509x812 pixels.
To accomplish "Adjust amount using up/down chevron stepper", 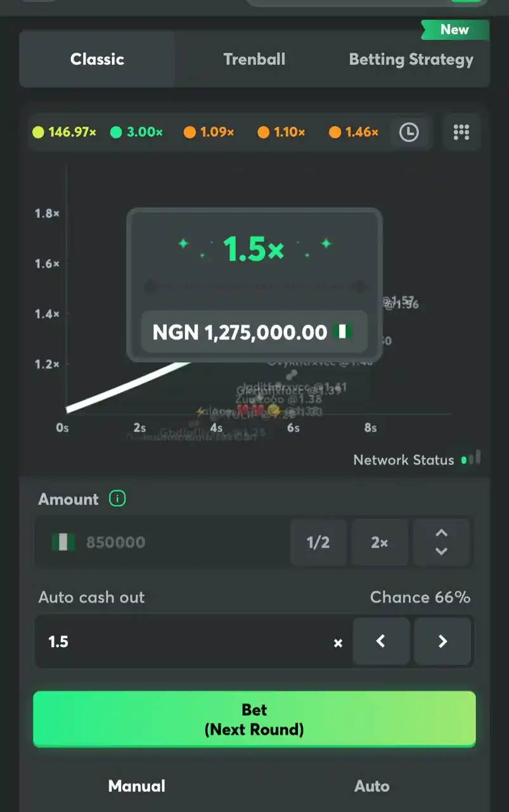I will (x=442, y=542).
